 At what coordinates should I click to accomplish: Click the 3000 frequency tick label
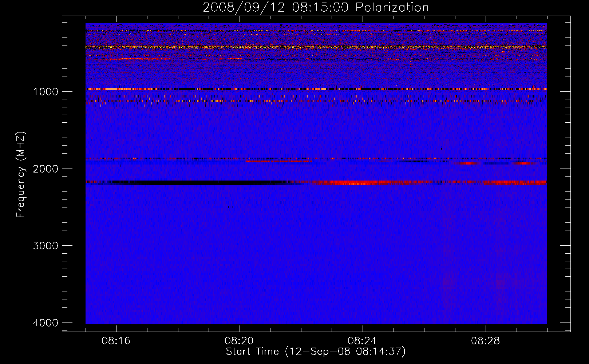[46, 246]
